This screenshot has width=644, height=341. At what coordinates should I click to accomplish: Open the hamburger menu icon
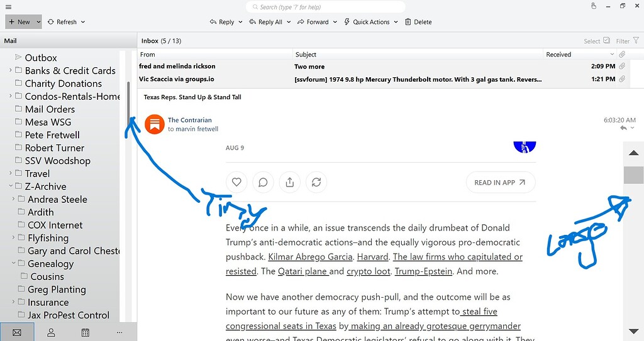[8, 7]
